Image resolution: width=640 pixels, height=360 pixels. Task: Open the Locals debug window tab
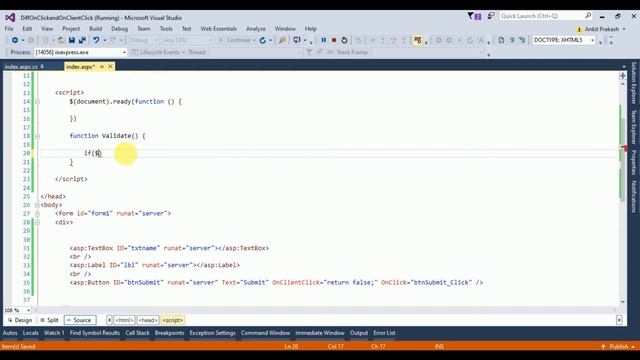coord(31,333)
